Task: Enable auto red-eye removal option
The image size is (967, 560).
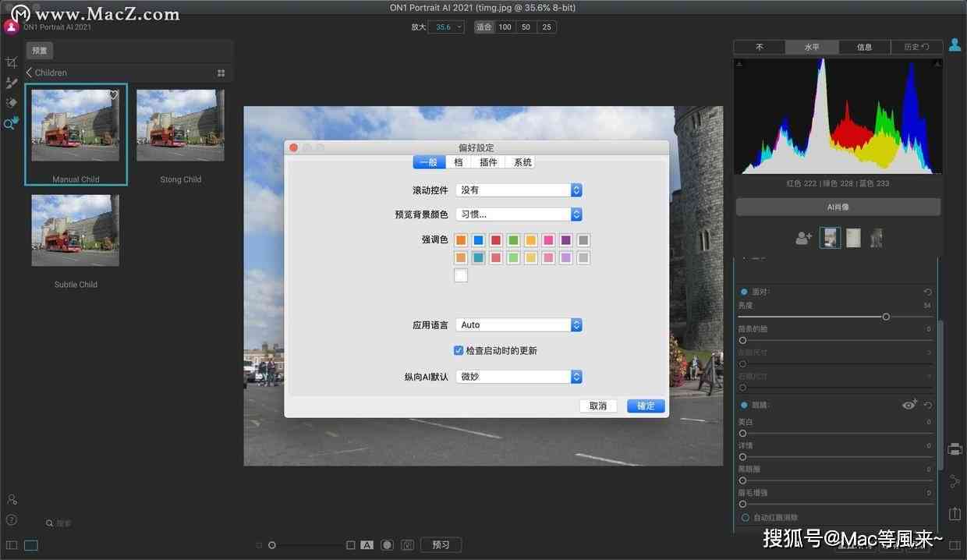Action: 745,517
